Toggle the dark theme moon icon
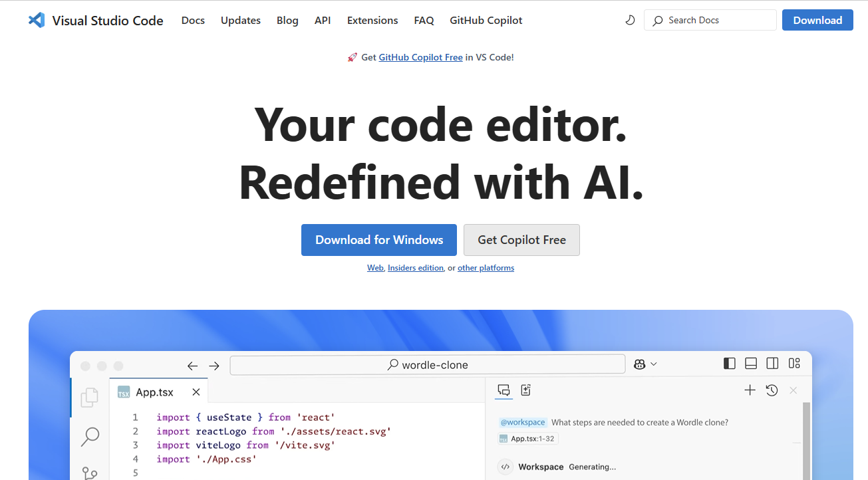The image size is (868, 480). (x=630, y=21)
